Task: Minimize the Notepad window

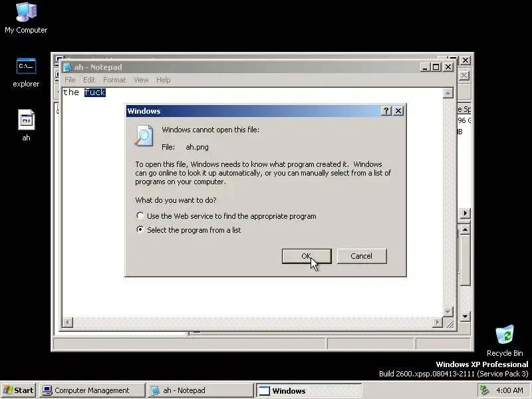Action: (425, 67)
